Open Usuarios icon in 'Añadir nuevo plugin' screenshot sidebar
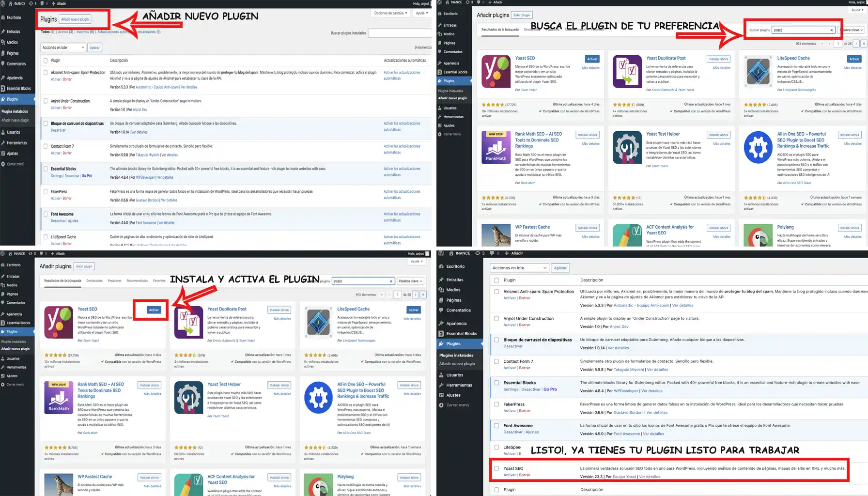Viewport: 868px width, 496px height. coord(3,132)
